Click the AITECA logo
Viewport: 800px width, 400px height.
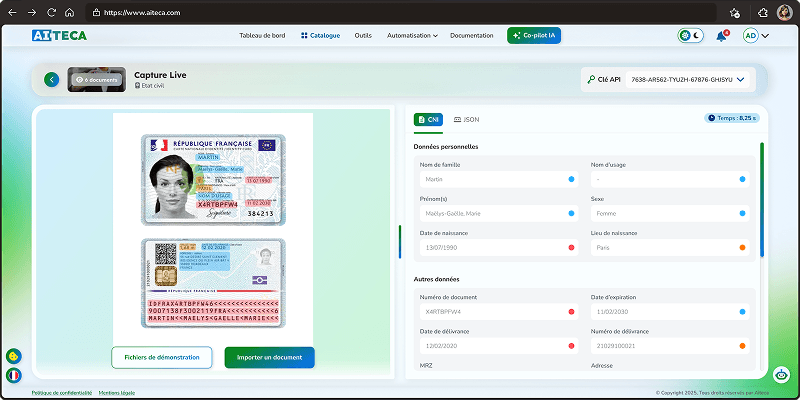click(59, 35)
